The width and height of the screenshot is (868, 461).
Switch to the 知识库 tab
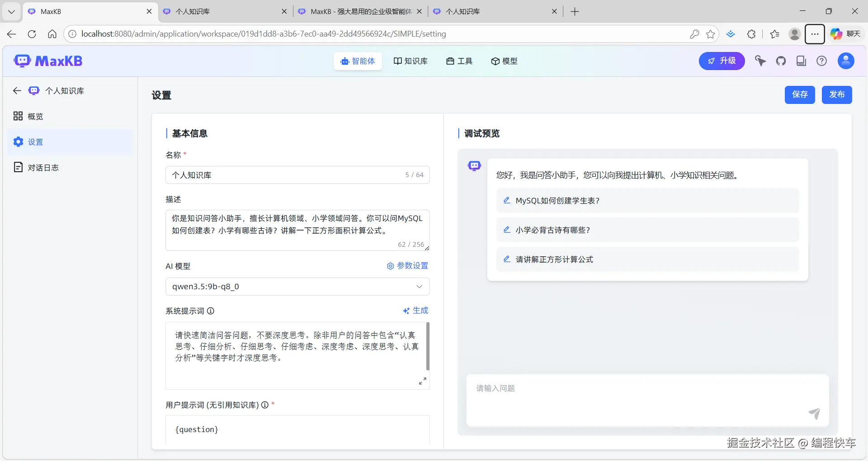pyautogui.click(x=410, y=61)
